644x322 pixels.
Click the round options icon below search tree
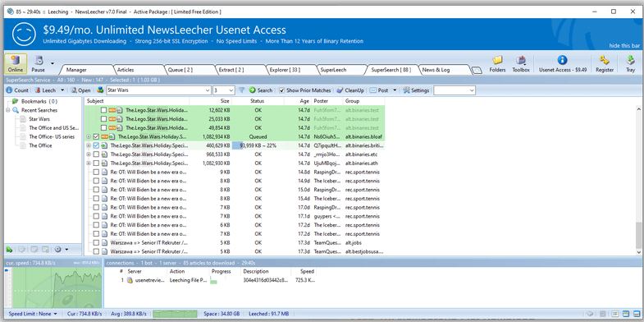58,249
